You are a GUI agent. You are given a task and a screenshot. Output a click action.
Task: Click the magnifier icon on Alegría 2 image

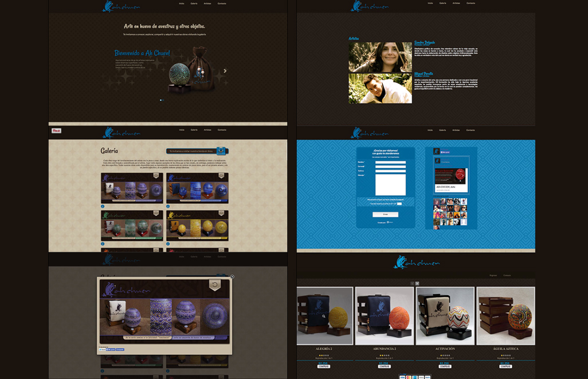point(324,315)
